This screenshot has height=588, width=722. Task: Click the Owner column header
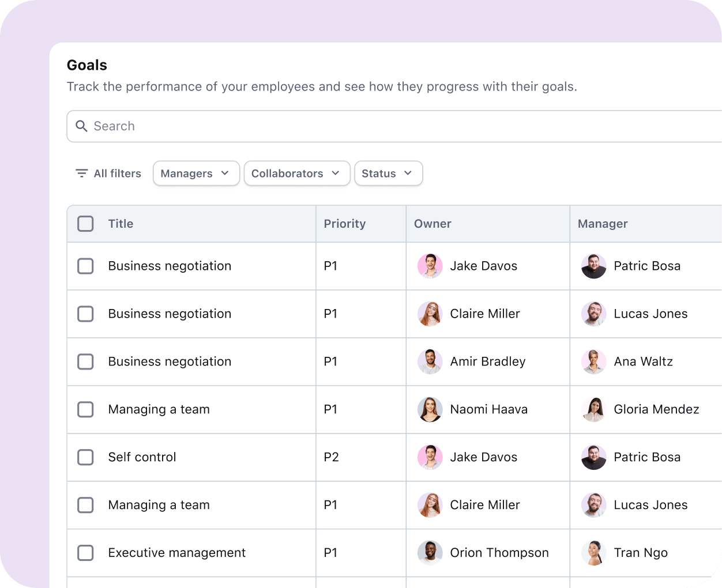[433, 224]
